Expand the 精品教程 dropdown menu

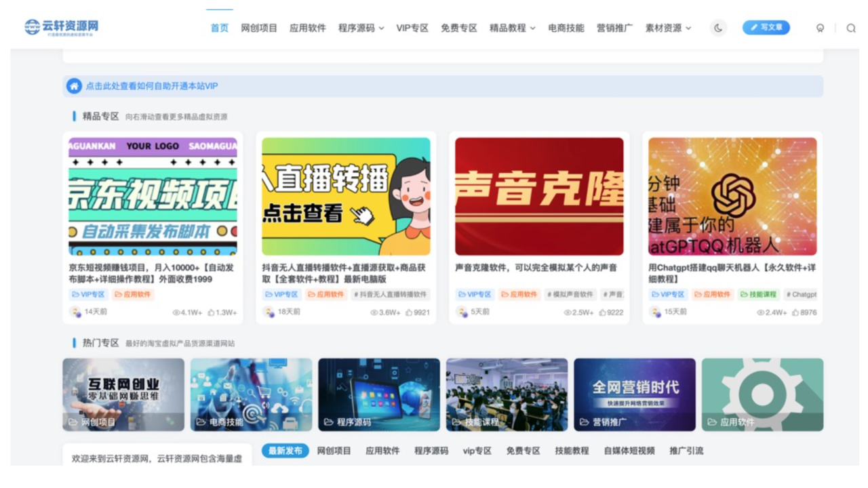(x=513, y=28)
